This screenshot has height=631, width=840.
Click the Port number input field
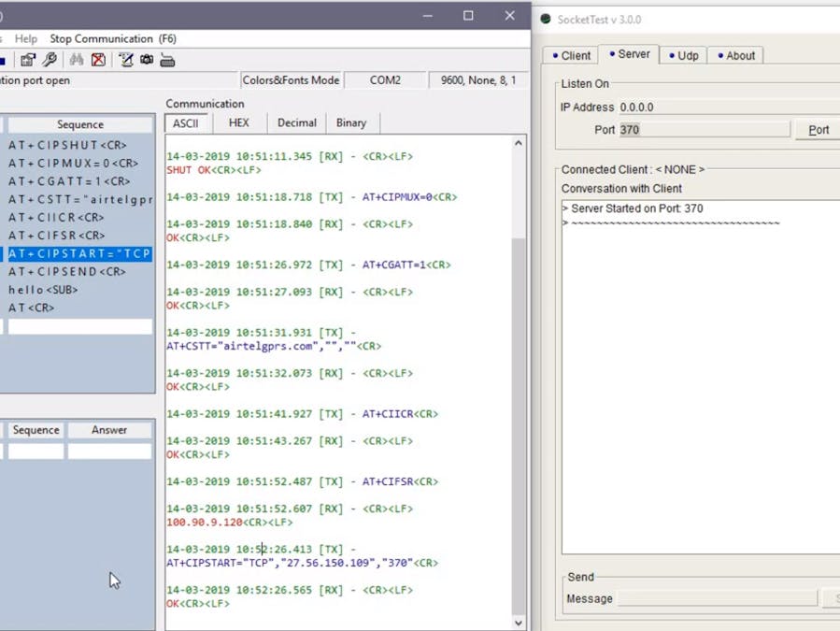click(704, 130)
